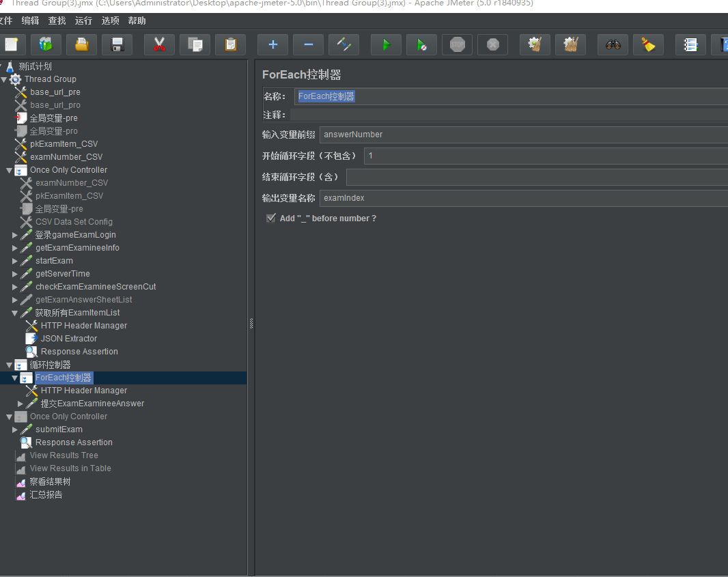Collapse first Once Only Controller node
This screenshot has width=728, height=577.
[10, 170]
